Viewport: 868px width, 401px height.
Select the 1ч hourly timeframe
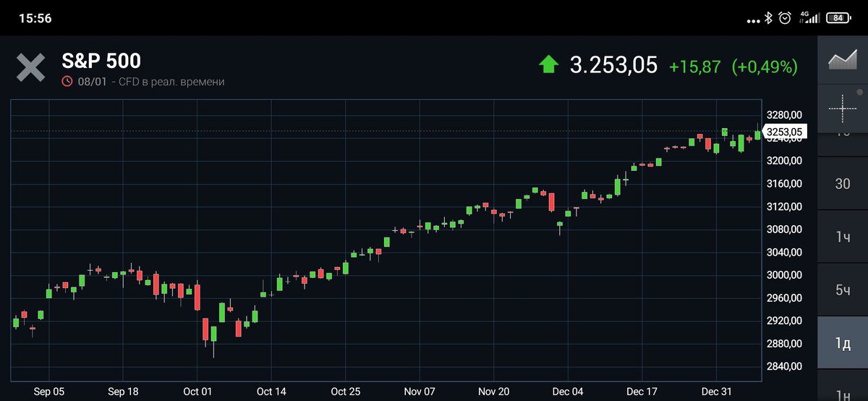tap(843, 237)
